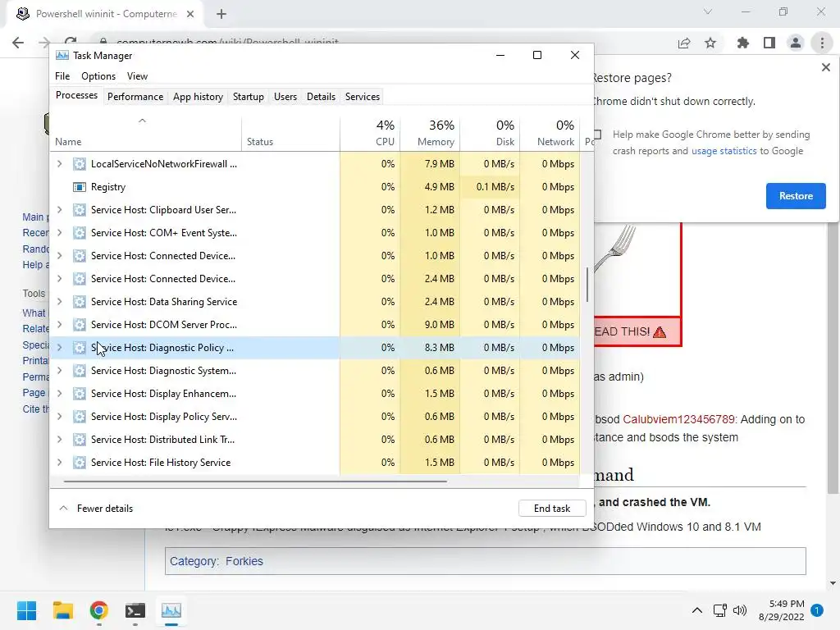
Task: Open clock showing 5:49 PM
Action: [x=781, y=610]
